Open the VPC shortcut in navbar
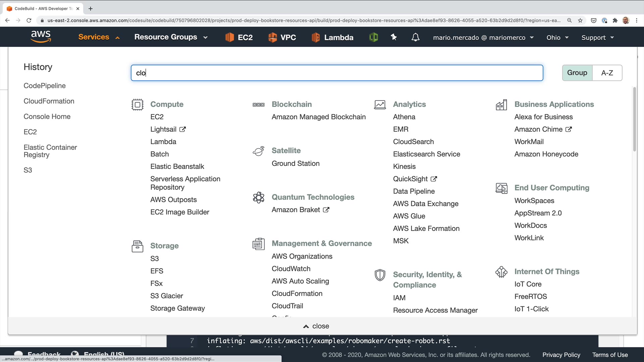The height and width of the screenshot is (362, 644). click(x=282, y=37)
